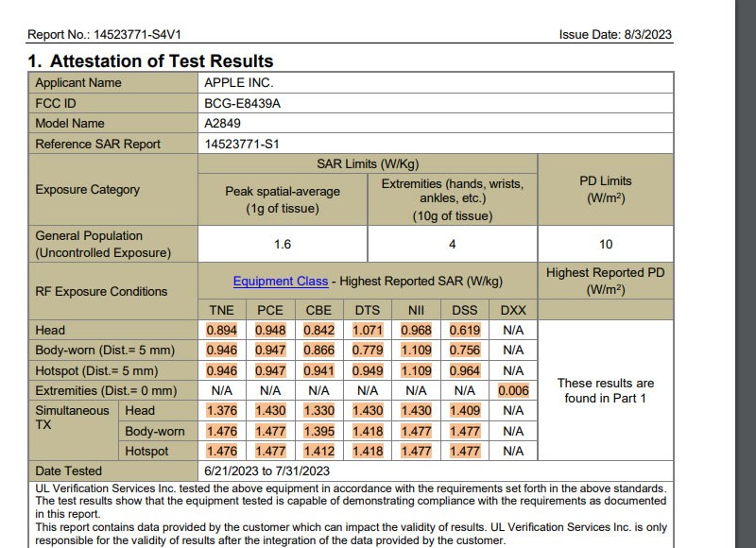Click the highlighted Head TNE value 0.894
Viewport: 756px width, 548px height.
click(x=221, y=331)
